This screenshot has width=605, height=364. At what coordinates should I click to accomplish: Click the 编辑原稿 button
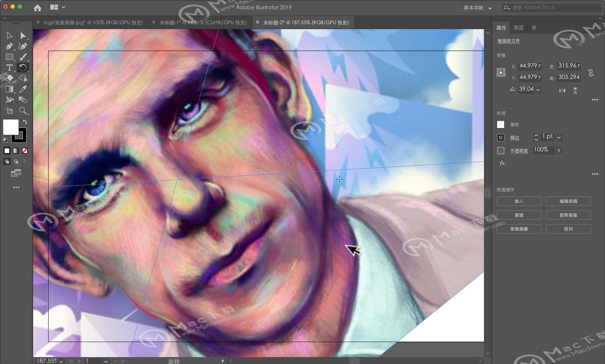pyautogui.click(x=568, y=201)
